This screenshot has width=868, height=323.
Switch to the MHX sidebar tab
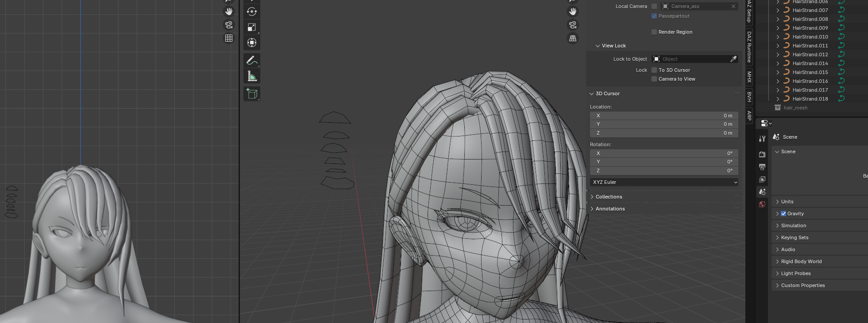pos(749,77)
